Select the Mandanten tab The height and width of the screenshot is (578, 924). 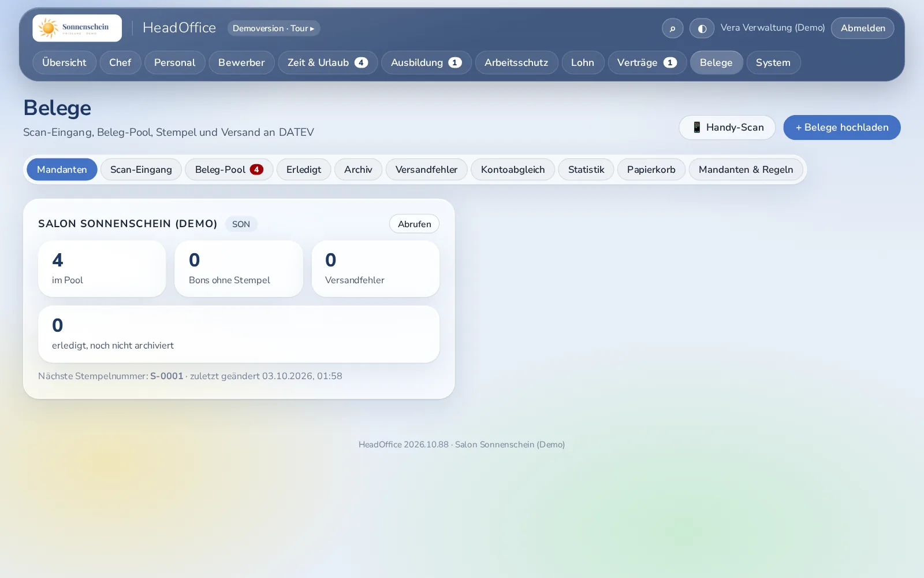coord(62,169)
